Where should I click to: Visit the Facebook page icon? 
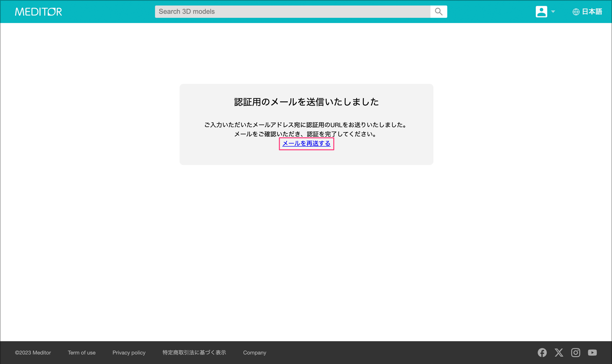pos(542,352)
